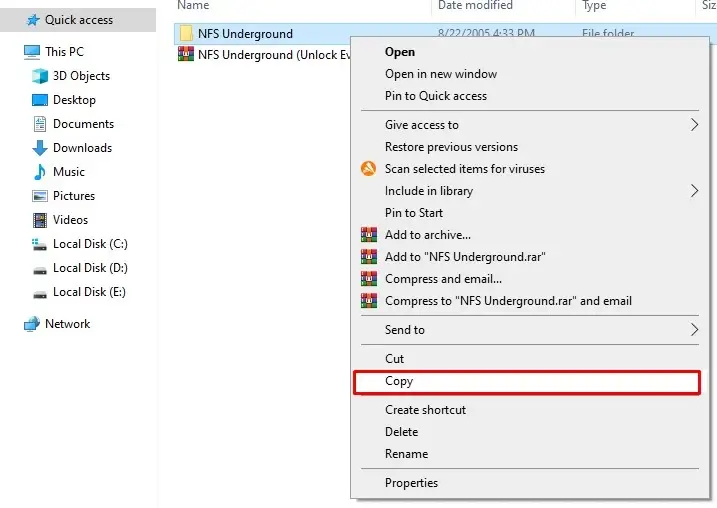
Task: Select Compress to "NFS Underground.rar" and email
Action: [530, 300]
